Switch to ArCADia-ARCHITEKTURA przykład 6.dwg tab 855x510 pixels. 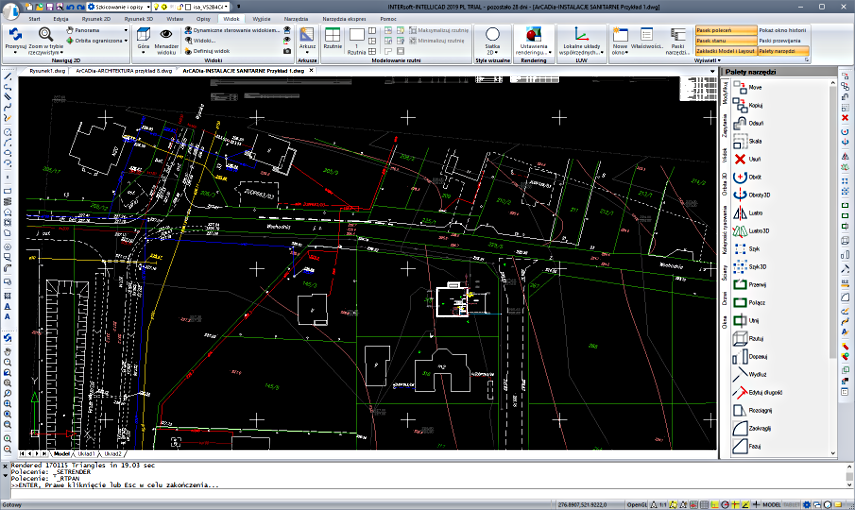124,71
